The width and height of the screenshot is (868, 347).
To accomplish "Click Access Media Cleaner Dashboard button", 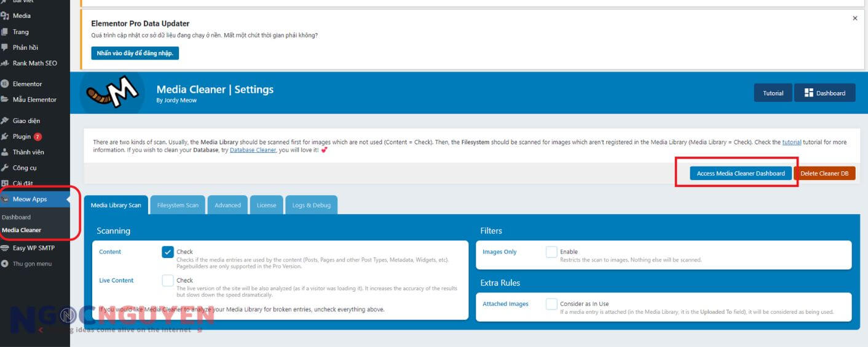I will pos(740,173).
